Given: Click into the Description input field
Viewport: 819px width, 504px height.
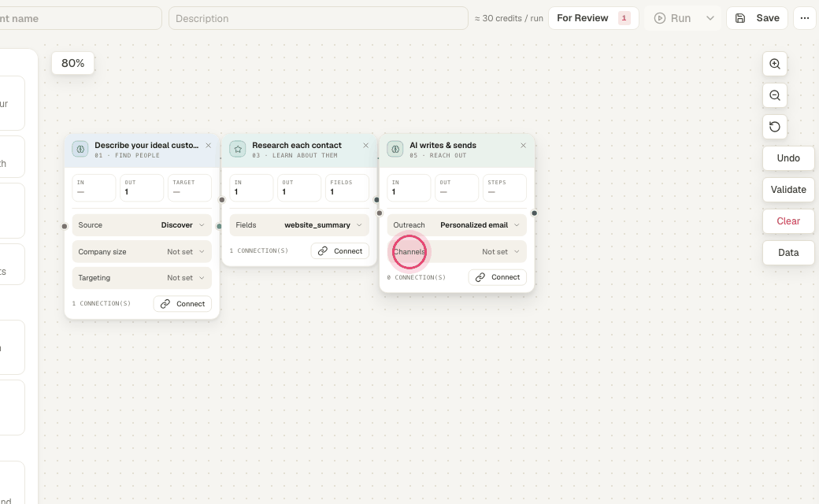Looking at the screenshot, I should 318,18.
